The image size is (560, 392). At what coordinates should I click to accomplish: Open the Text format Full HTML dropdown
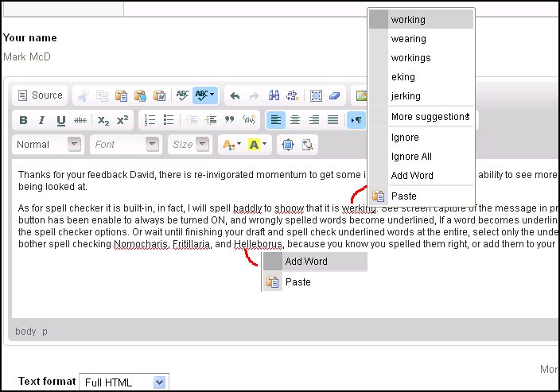[124, 382]
